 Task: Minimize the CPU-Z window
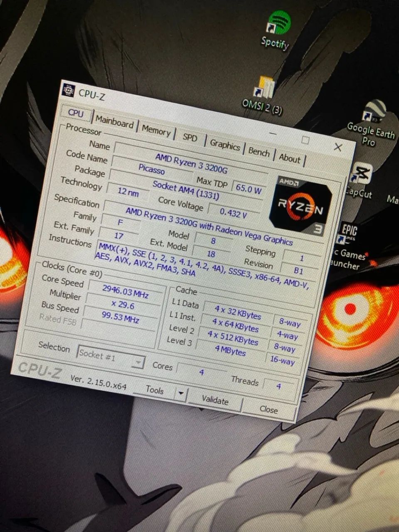[273, 133]
